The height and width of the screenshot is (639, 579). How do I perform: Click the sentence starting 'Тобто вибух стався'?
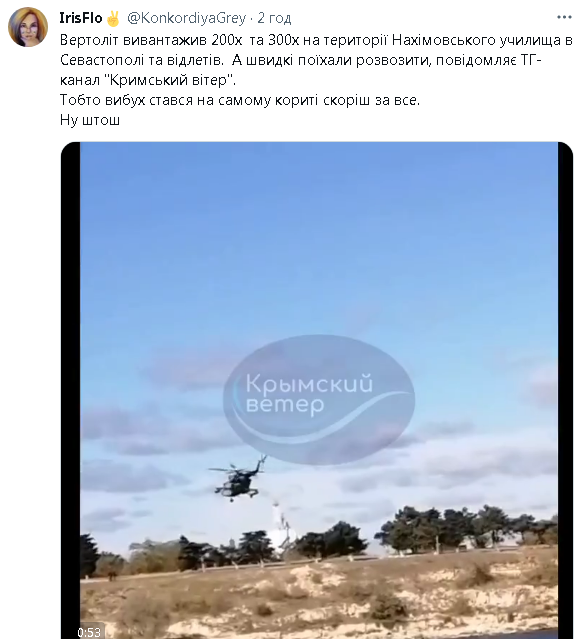coord(240,100)
